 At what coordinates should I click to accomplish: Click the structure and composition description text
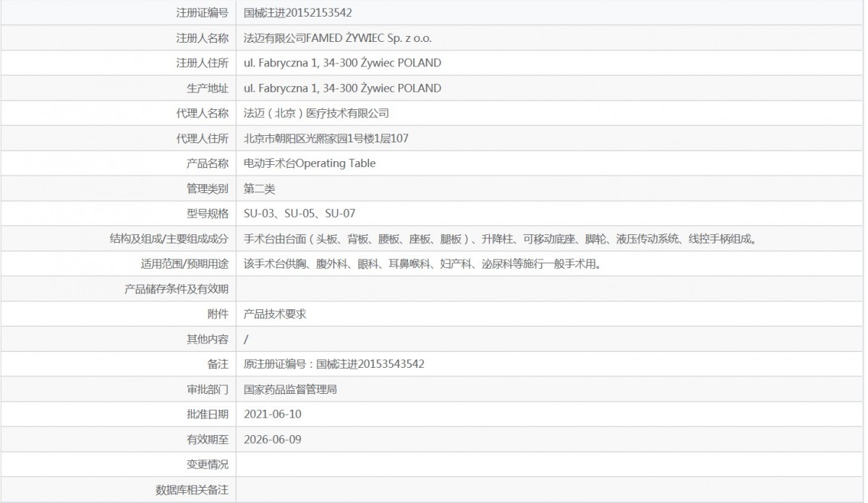pos(501,238)
